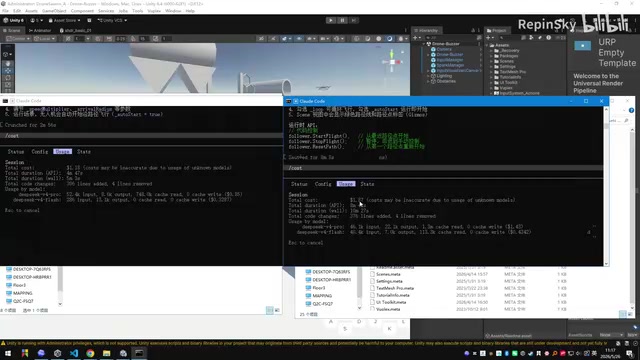Open the Unity VCS dropdown
The height and width of the screenshot is (360, 640).
(112, 20)
